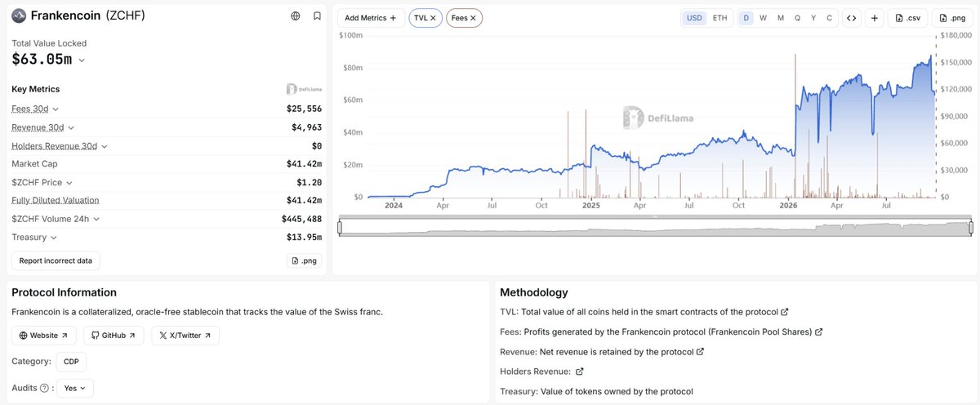Click Report incorrect data button
This screenshot has height=405, width=980.
(x=56, y=261)
